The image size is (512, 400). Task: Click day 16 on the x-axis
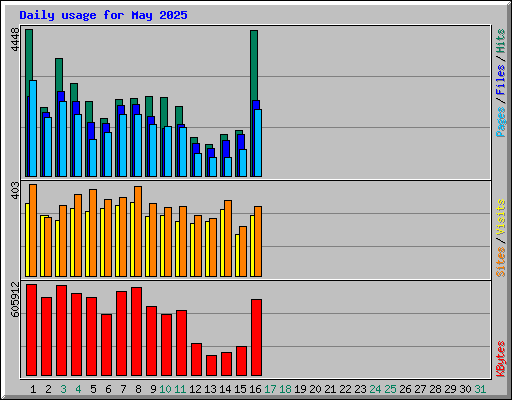(x=255, y=389)
